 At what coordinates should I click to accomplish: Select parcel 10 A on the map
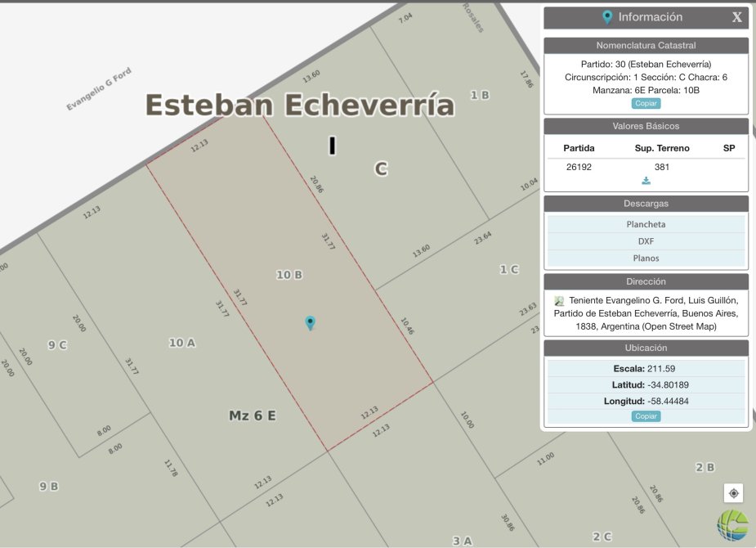pos(181,344)
